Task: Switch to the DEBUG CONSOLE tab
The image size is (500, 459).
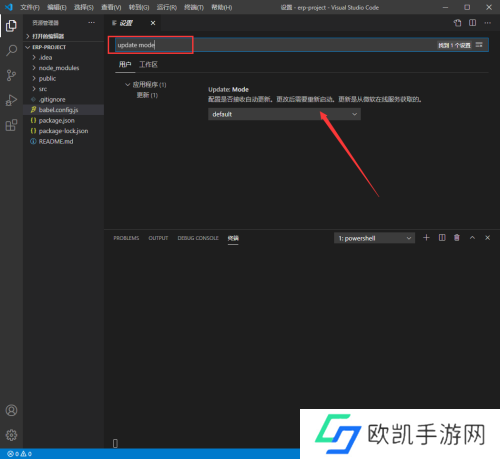Action: click(198, 238)
